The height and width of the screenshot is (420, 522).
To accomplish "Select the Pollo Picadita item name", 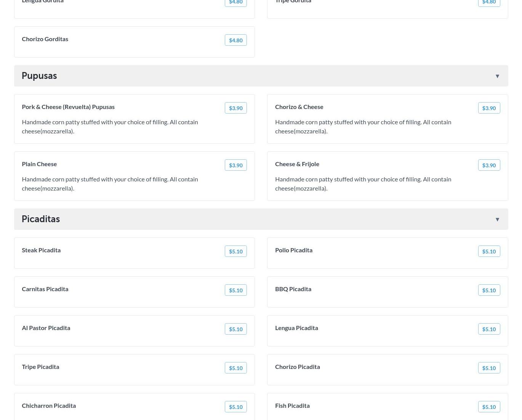I will (294, 250).
